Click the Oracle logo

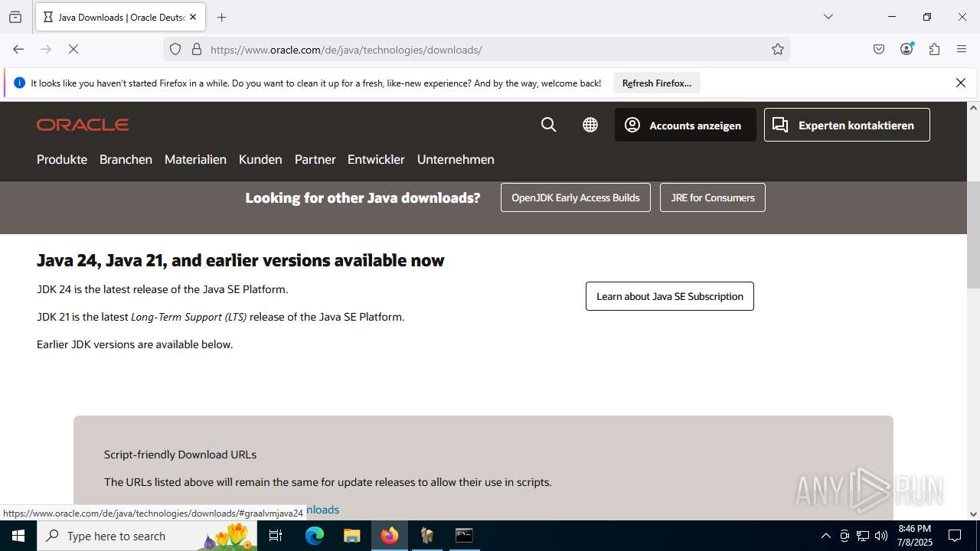tap(83, 125)
